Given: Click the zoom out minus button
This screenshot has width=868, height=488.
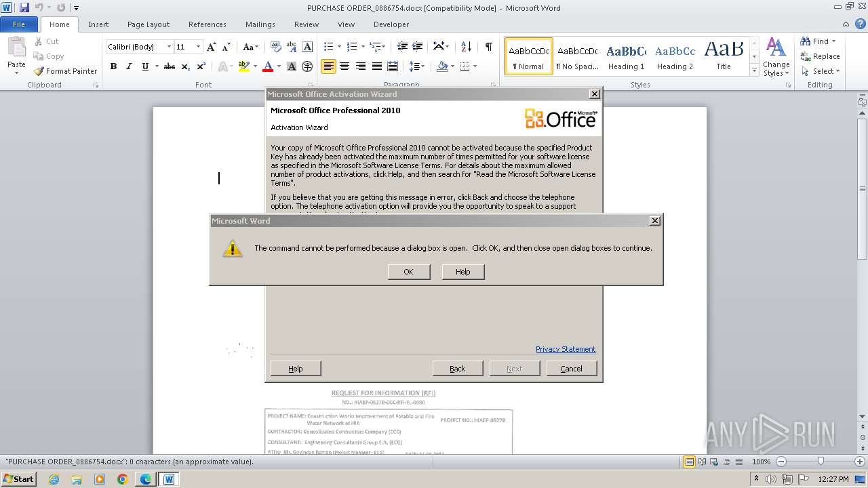Looking at the screenshot, I should [781, 462].
